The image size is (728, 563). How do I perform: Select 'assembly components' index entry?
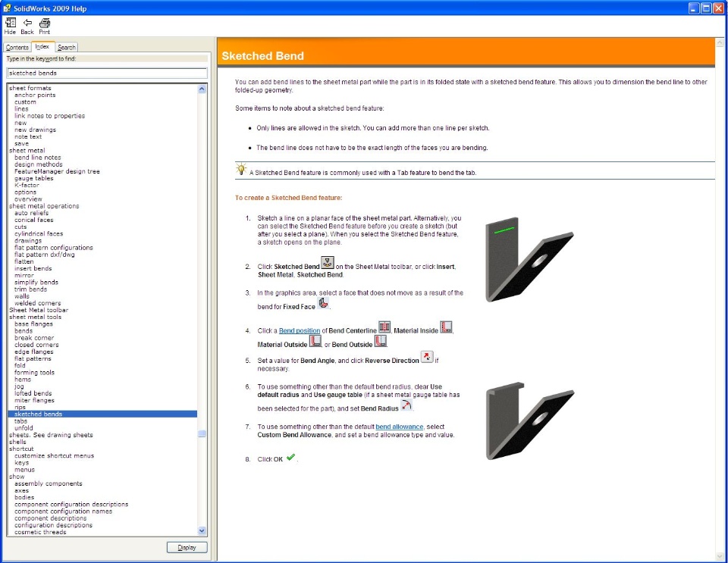(x=49, y=483)
